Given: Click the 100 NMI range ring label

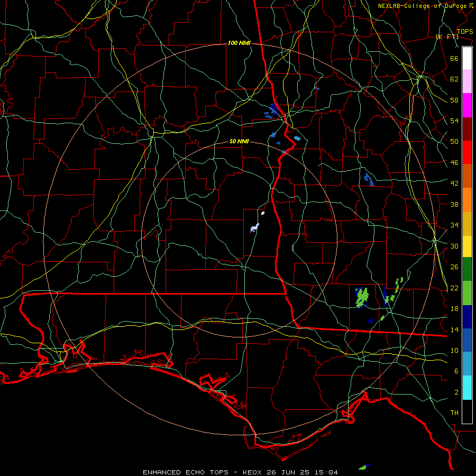Looking at the screenshot, I should click(x=239, y=43).
